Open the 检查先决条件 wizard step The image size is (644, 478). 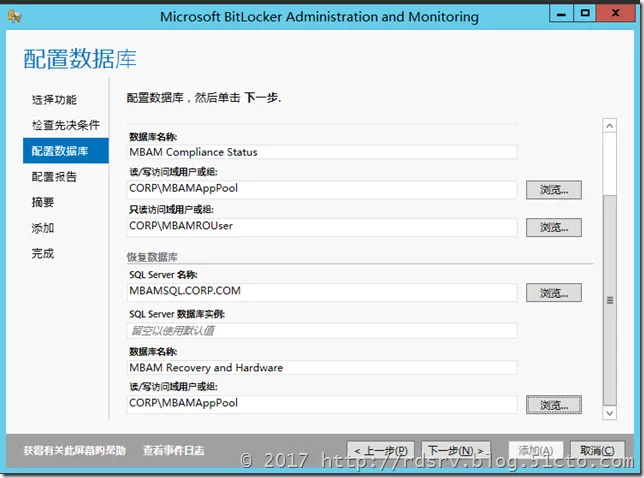66,125
